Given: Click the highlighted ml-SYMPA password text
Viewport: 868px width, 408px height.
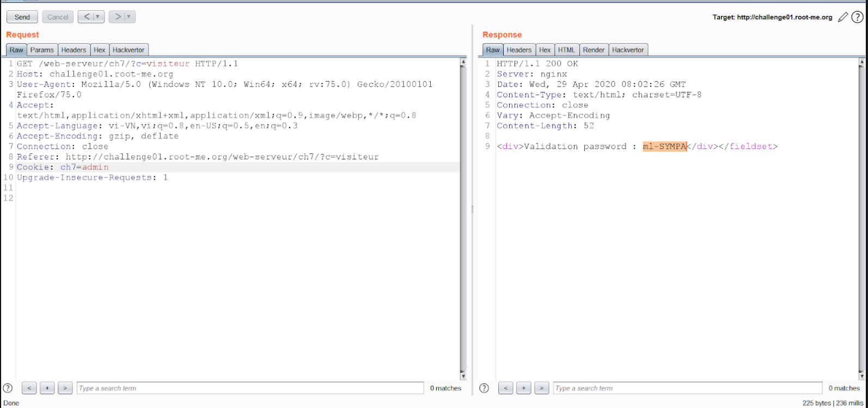Looking at the screenshot, I should [664, 146].
